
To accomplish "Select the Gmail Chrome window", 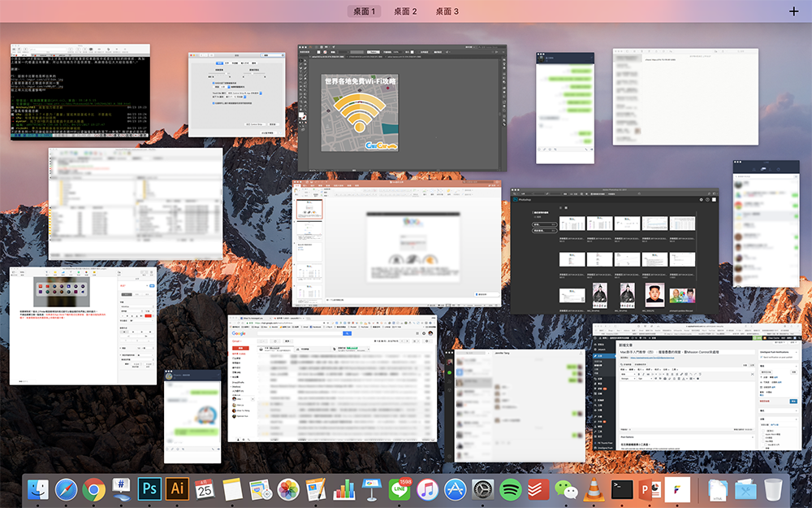I will coord(332,379).
